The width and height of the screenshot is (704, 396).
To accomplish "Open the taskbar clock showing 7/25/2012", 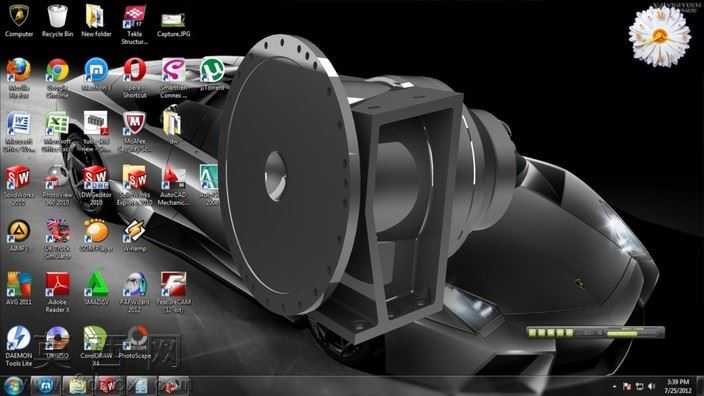I will point(678,386).
